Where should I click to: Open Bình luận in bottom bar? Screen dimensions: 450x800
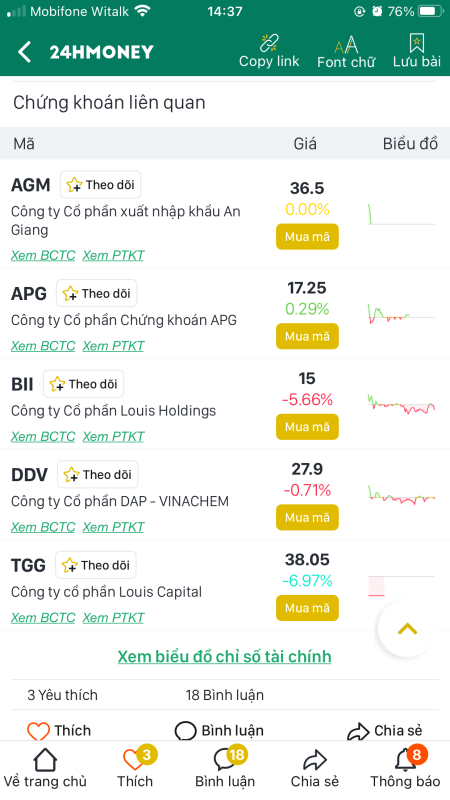[x=225, y=768]
